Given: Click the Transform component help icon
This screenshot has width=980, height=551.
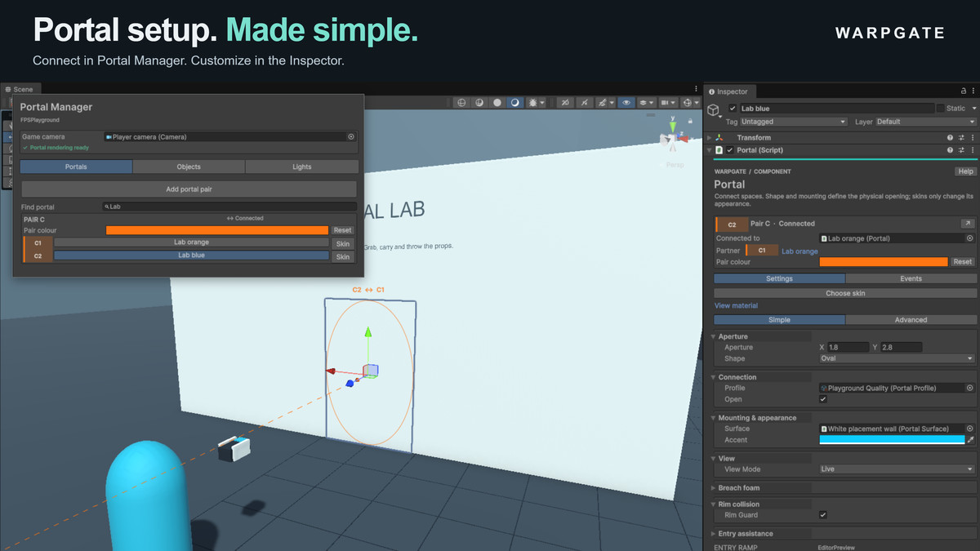Looking at the screenshot, I should click(950, 138).
